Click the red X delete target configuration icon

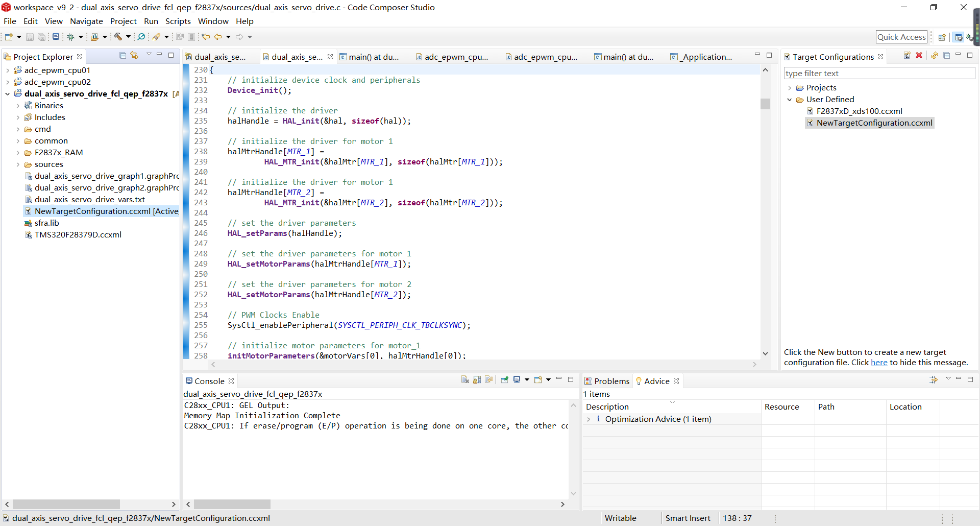919,55
